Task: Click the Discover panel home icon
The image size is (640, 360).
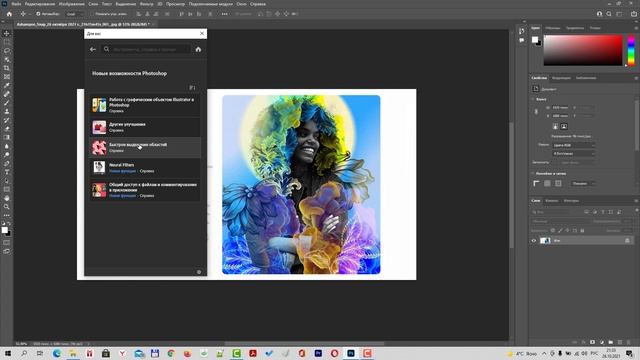Action: point(198,49)
